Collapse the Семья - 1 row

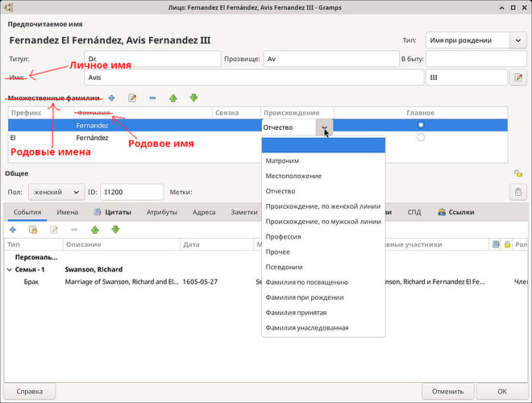(x=9, y=270)
